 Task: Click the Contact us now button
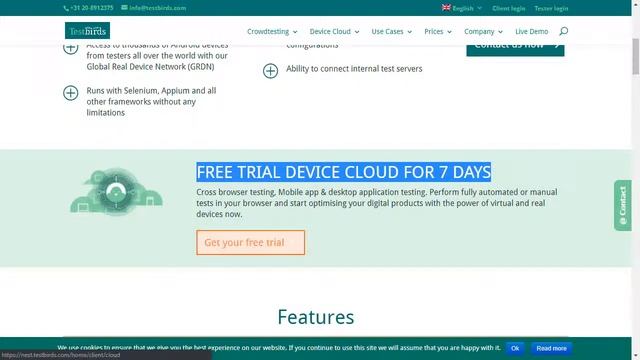[515, 50]
